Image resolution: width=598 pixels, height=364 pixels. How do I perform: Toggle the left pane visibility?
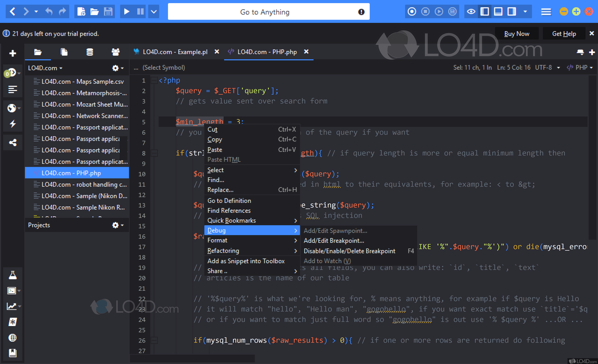[x=484, y=11]
